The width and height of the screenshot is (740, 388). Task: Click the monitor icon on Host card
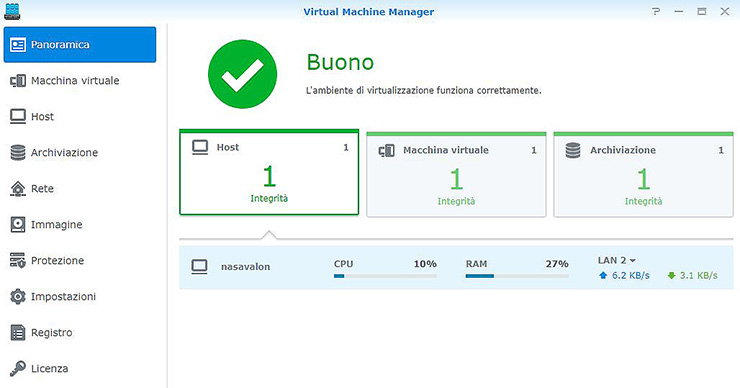pos(200,147)
